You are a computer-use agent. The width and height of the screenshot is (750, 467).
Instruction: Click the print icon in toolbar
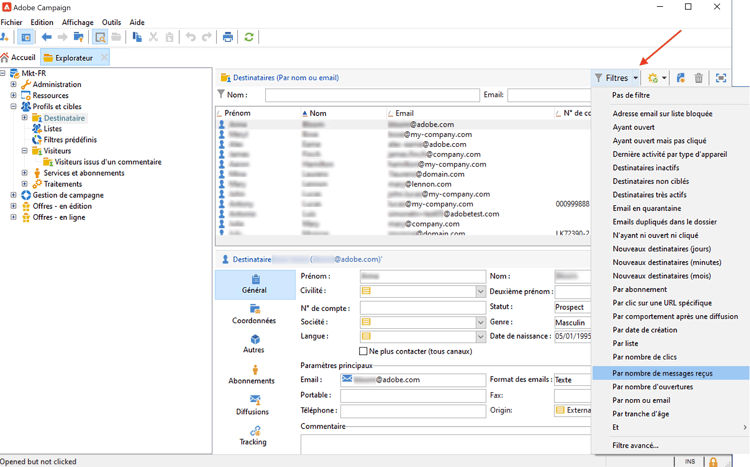click(x=228, y=37)
